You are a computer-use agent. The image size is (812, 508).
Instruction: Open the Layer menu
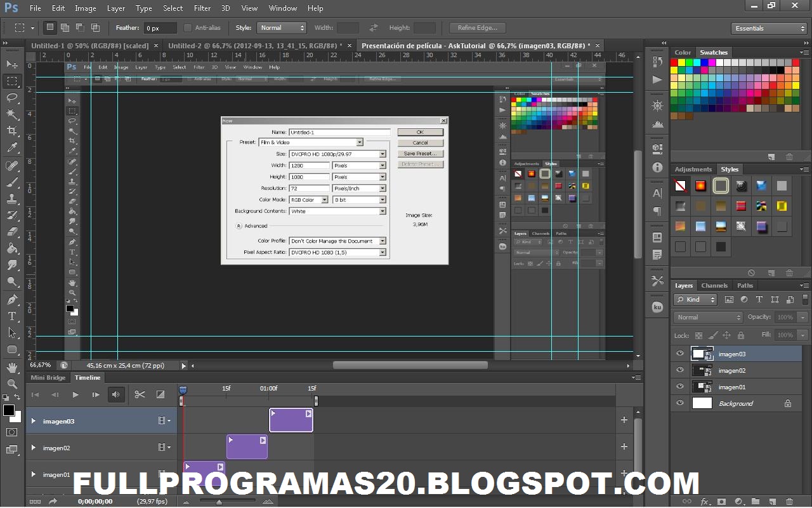[116, 8]
